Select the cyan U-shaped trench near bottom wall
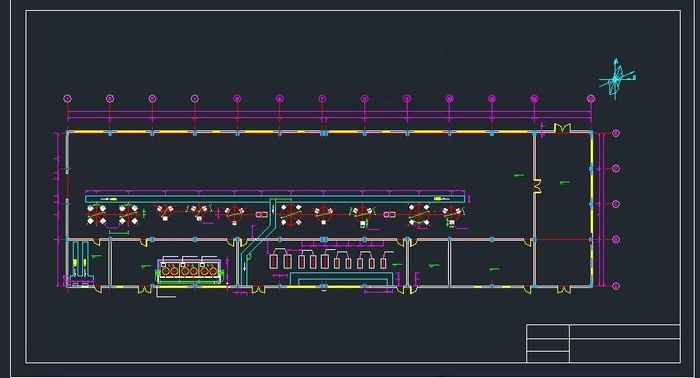Image resolution: width=700 pixels, height=378 pixels. pyautogui.click(x=341, y=279)
